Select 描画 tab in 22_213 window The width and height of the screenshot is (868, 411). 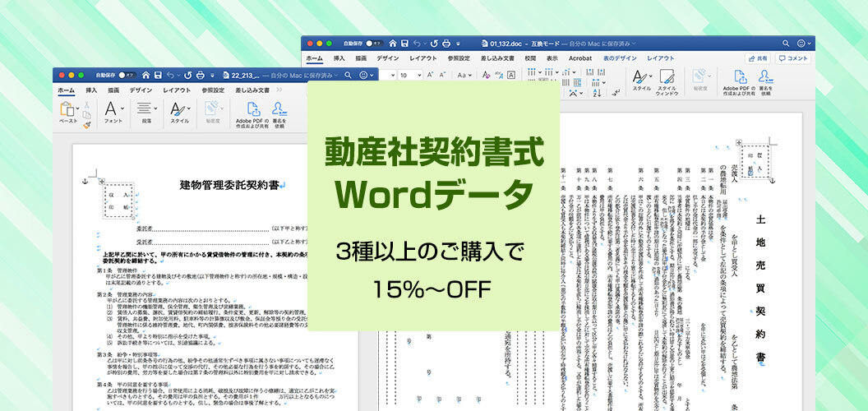click(x=113, y=90)
